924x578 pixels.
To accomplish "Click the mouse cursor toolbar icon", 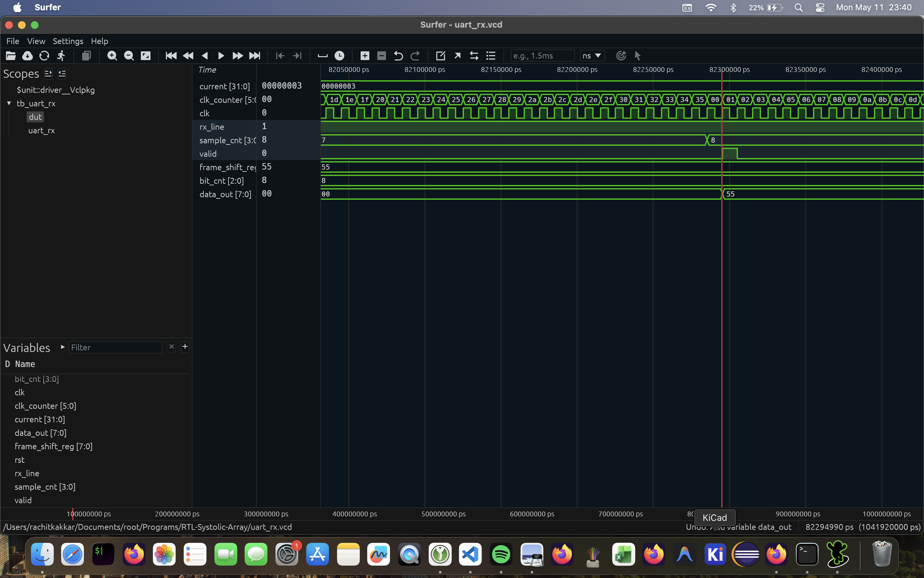I will click(x=637, y=56).
